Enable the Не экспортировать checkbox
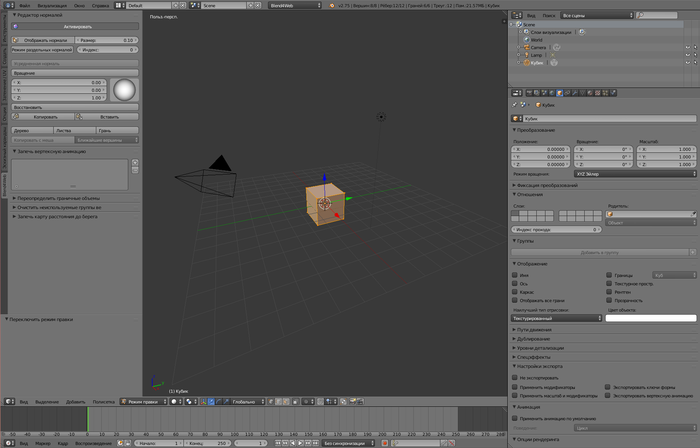This screenshot has width=700, height=448. [515, 378]
